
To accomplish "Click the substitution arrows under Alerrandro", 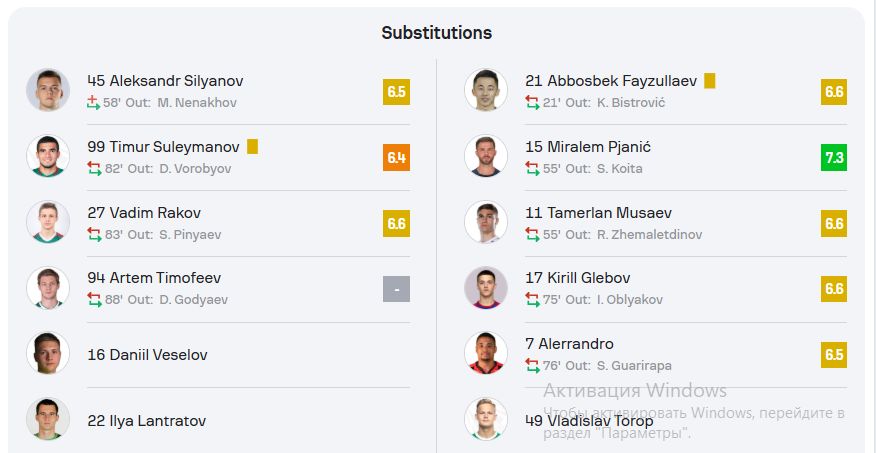I will 532,366.
